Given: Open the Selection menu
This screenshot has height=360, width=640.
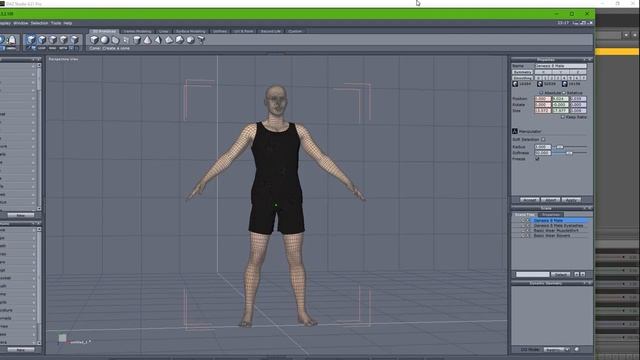Looking at the screenshot, I should pyautogui.click(x=39, y=23).
